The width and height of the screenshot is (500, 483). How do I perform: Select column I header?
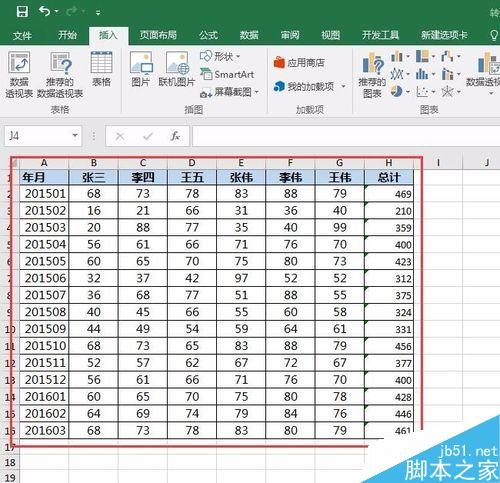pos(438,163)
